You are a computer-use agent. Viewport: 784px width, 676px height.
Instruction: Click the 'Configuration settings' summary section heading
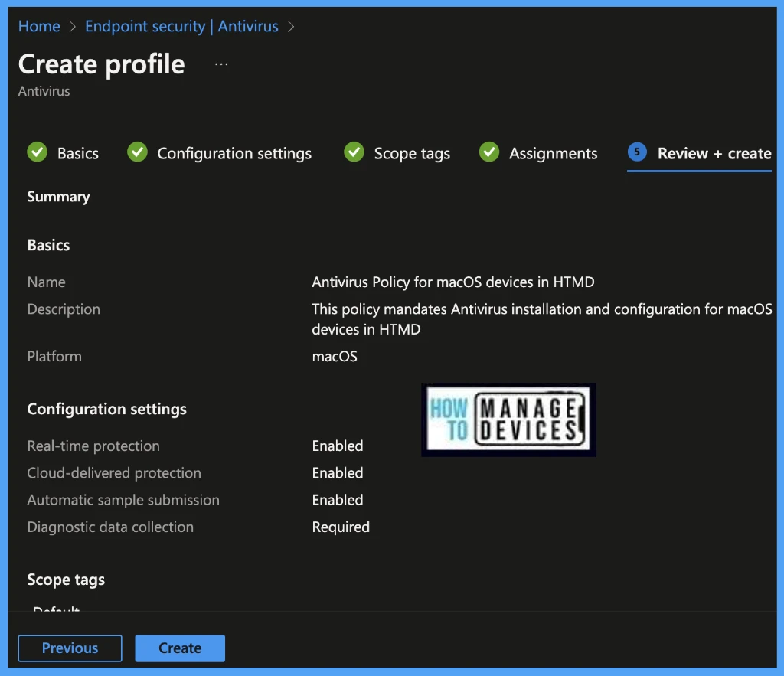coord(106,409)
